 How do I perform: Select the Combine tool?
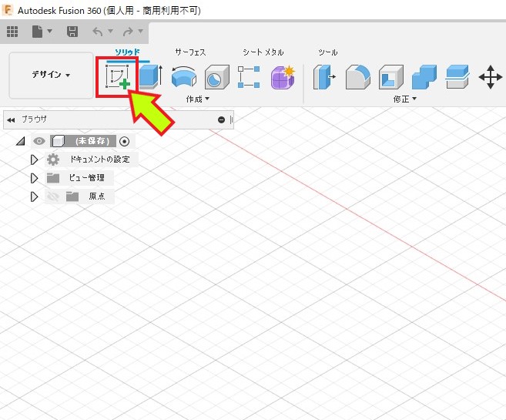pyautogui.click(x=424, y=77)
